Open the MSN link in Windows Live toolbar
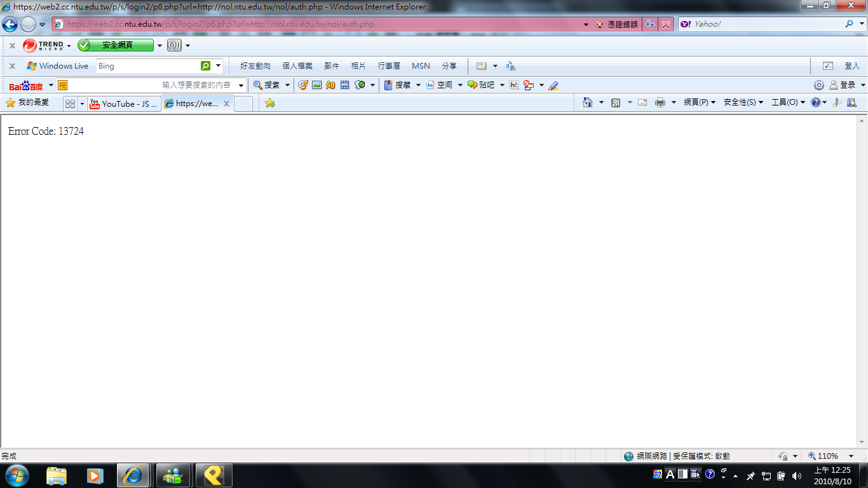The width and height of the screenshot is (868, 488). click(421, 65)
